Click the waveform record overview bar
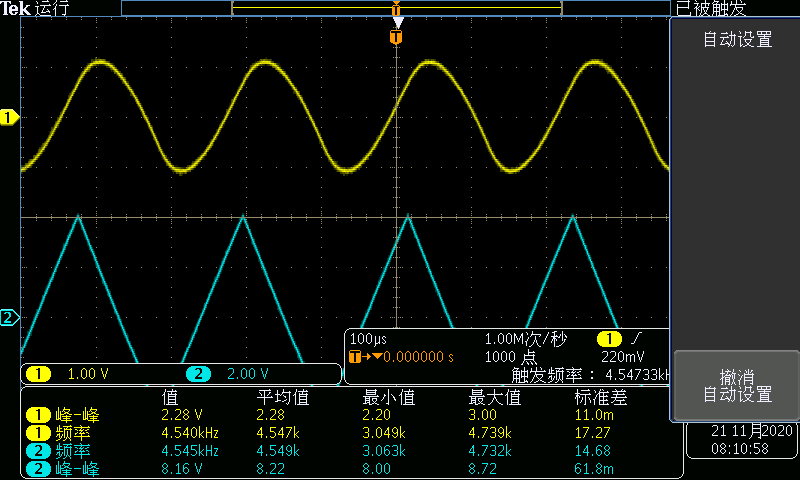The image size is (800, 480). coord(396,8)
